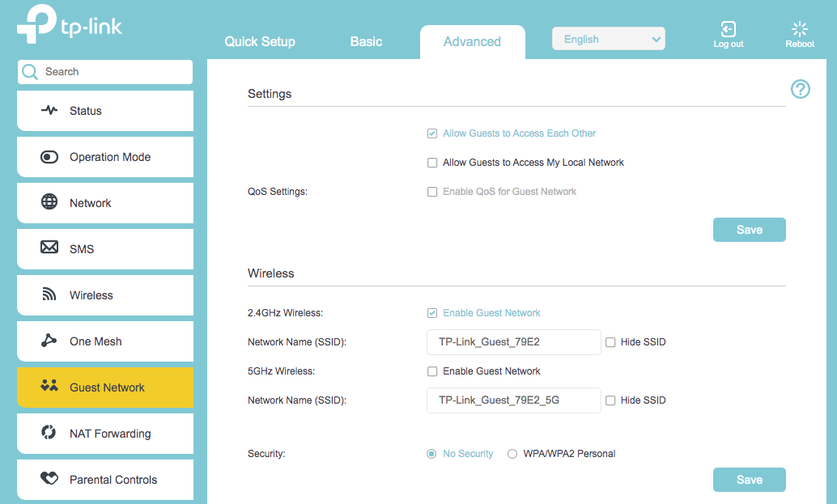
Task: Check Hide SSID for the 2.4GHz network
Action: click(x=610, y=341)
